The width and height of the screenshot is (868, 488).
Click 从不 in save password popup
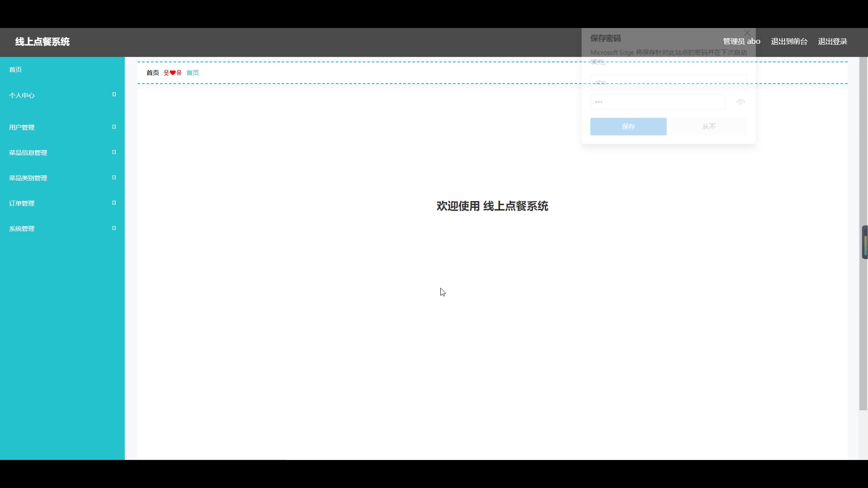(x=708, y=127)
